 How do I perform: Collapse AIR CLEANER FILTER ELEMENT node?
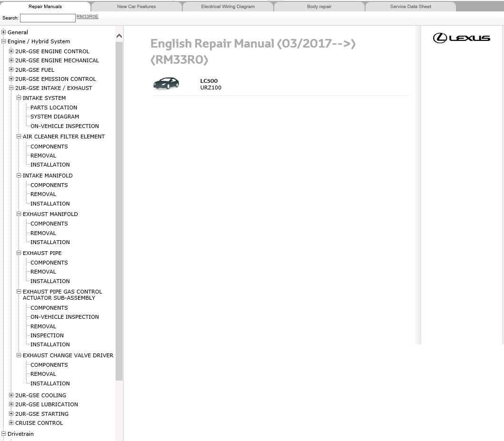19,136
